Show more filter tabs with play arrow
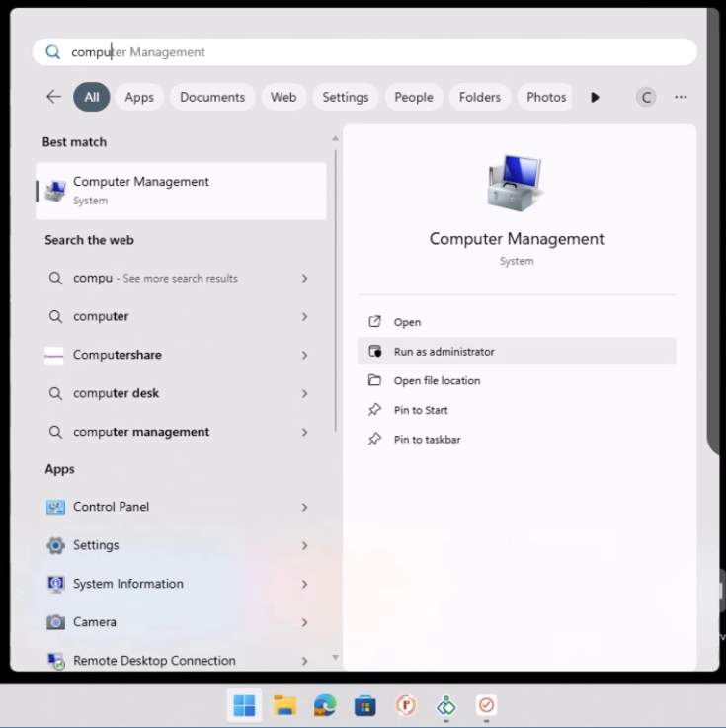The height and width of the screenshot is (728, 726). coord(595,97)
